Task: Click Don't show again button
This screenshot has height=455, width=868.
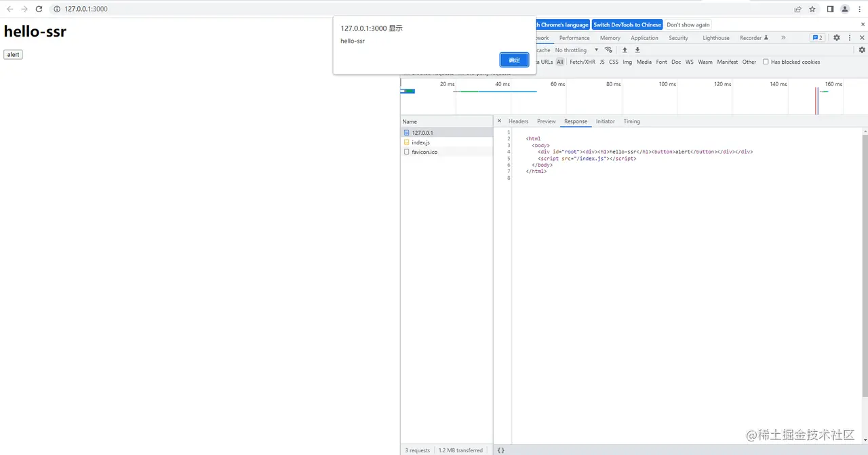Action: click(688, 24)
